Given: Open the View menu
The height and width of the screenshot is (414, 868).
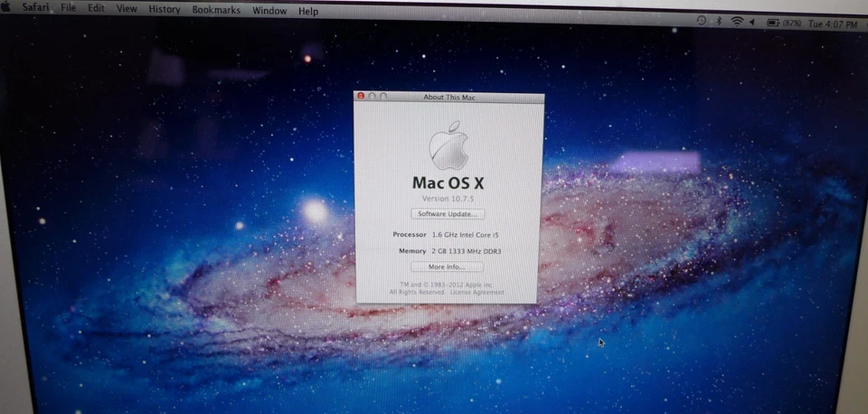Looking at the screenshot, I should coord(127,9).
